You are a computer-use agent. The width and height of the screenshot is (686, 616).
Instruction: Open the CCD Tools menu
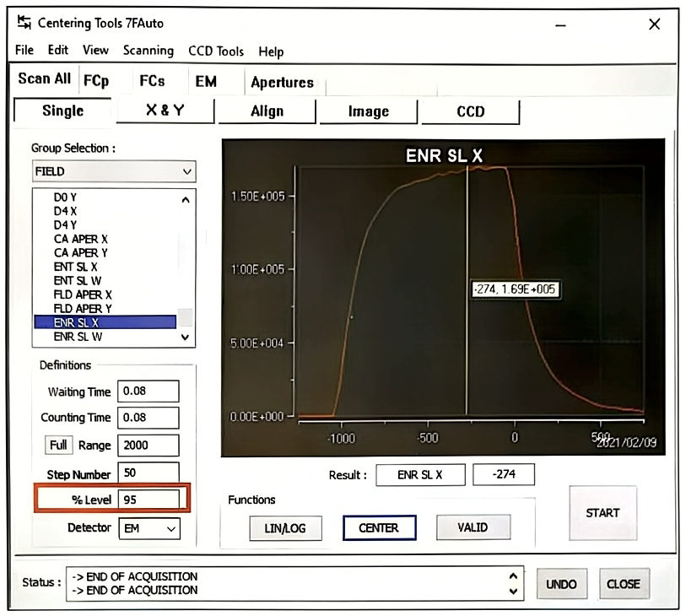tap(216, 51)
